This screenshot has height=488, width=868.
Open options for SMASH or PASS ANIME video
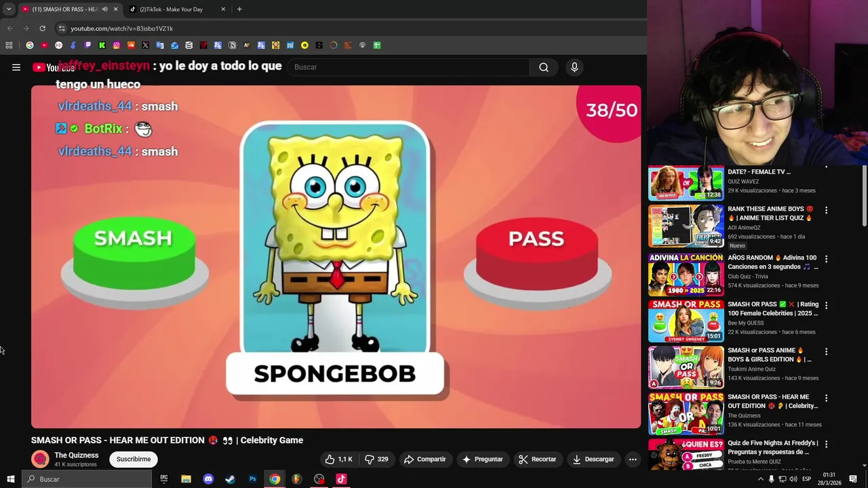(x=826, y=352)
